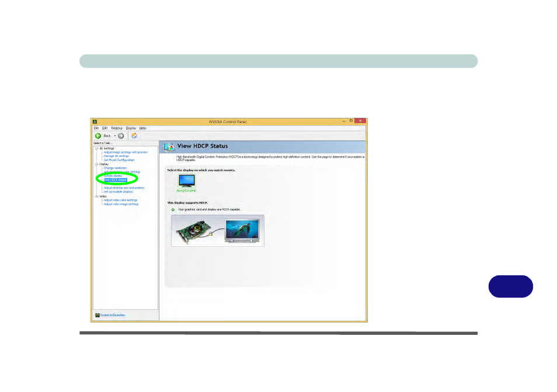Screen dimensions: 557x392
Task: Open the Help menu
Action: (143, 128)
